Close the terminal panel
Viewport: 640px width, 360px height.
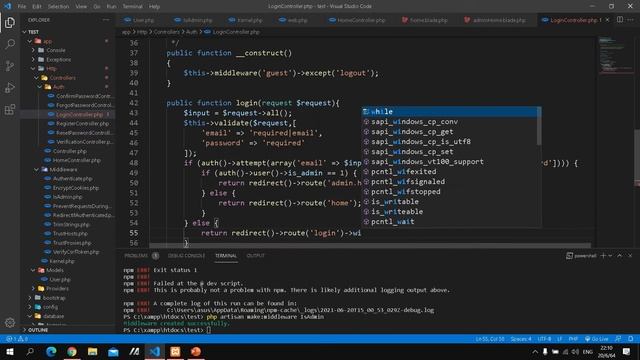point(630,256)
